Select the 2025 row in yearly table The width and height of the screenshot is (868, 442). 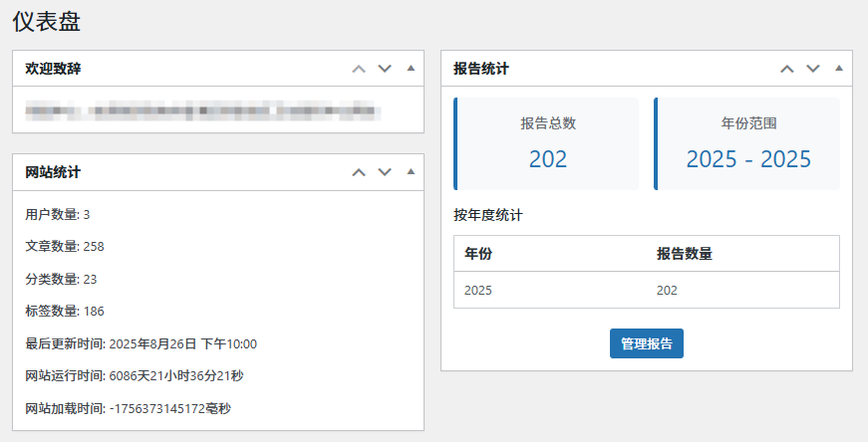click(x=646, y=290)
